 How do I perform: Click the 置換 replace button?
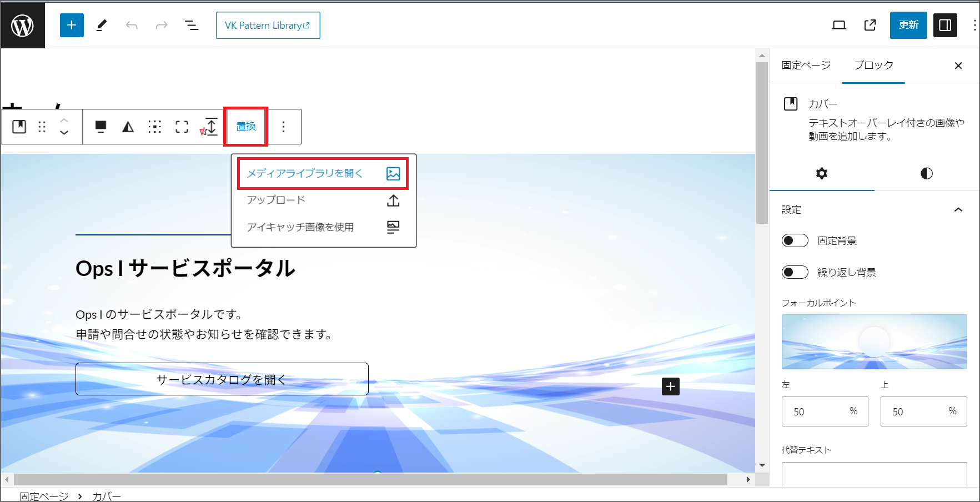246,127
